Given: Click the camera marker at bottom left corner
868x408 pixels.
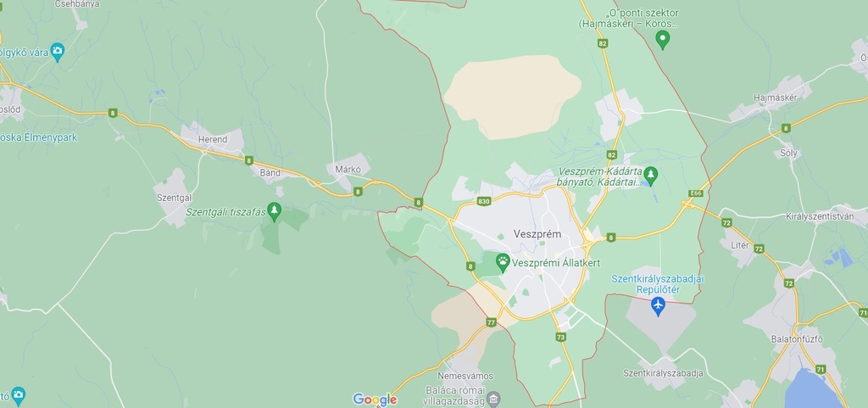Looking at the screenshot, I should click(x=18, y=396).
